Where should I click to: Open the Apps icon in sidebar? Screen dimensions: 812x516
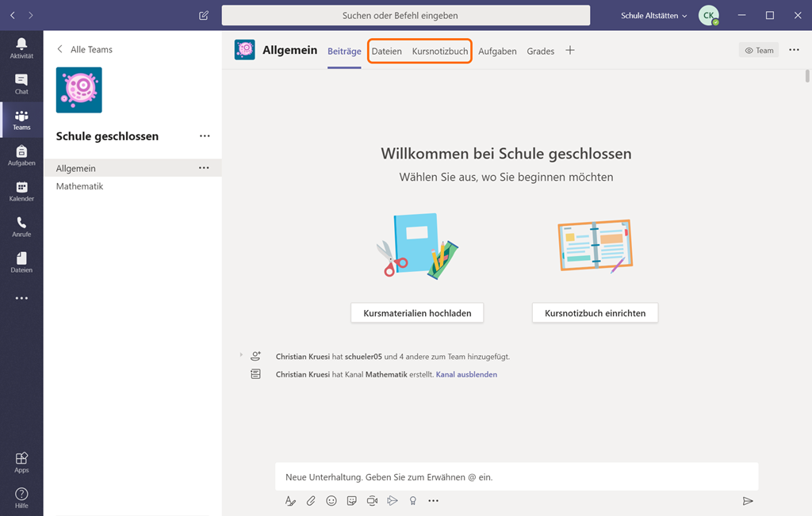tap(21, 461)
